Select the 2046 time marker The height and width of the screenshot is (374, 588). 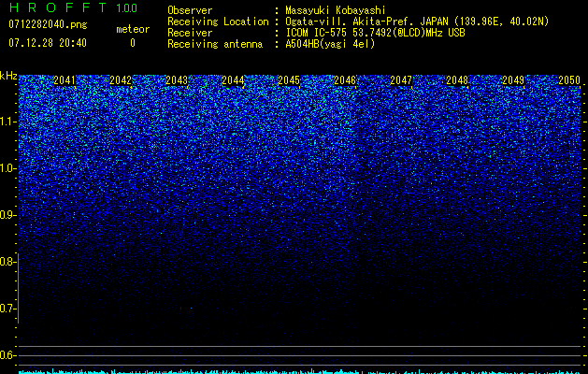pyautogui.click(x=345, y=80)
